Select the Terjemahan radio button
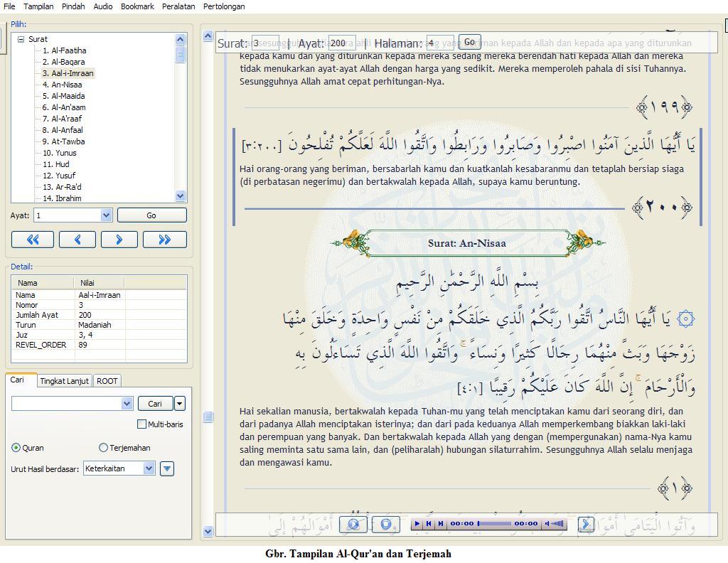This screenshot has height=563, width=728. click(x=103, y=448)
